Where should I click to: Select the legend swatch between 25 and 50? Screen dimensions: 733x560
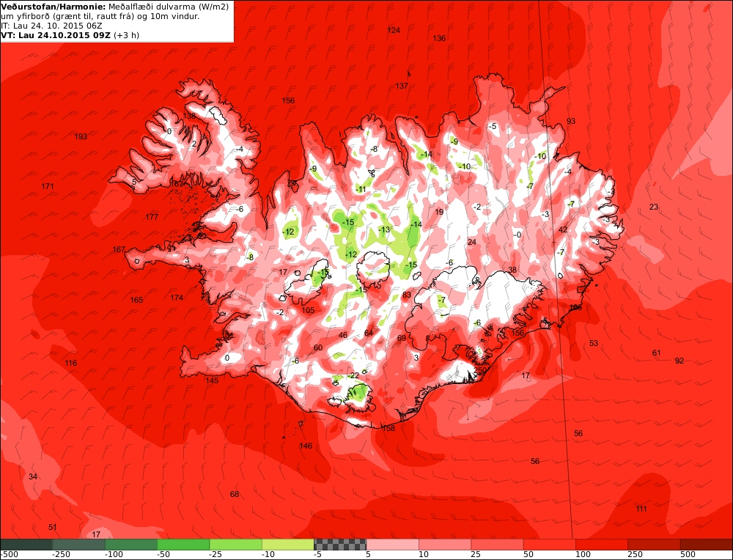498,544
